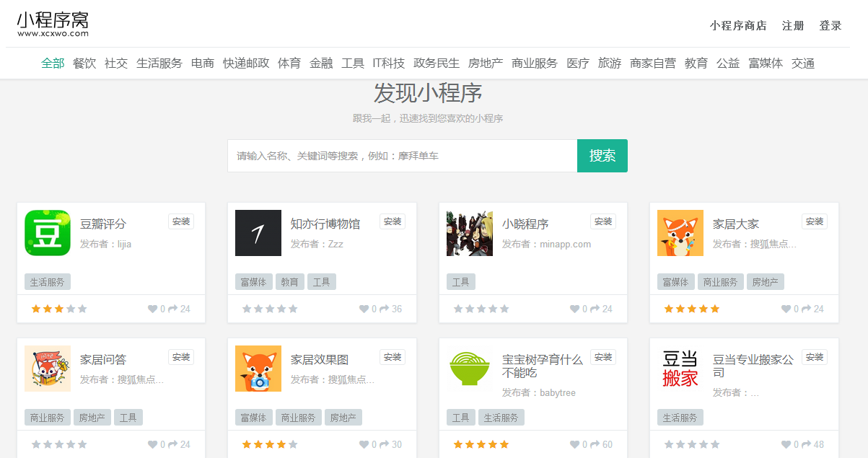Click the 注册 link
Image resolution: width=868 pixels, height=458 pixels.
pos(793,25)
